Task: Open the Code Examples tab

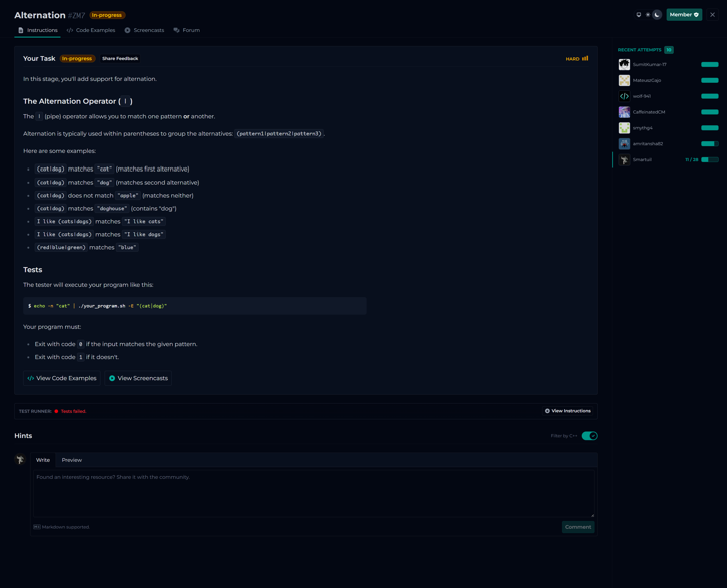Action: (91, 30)
